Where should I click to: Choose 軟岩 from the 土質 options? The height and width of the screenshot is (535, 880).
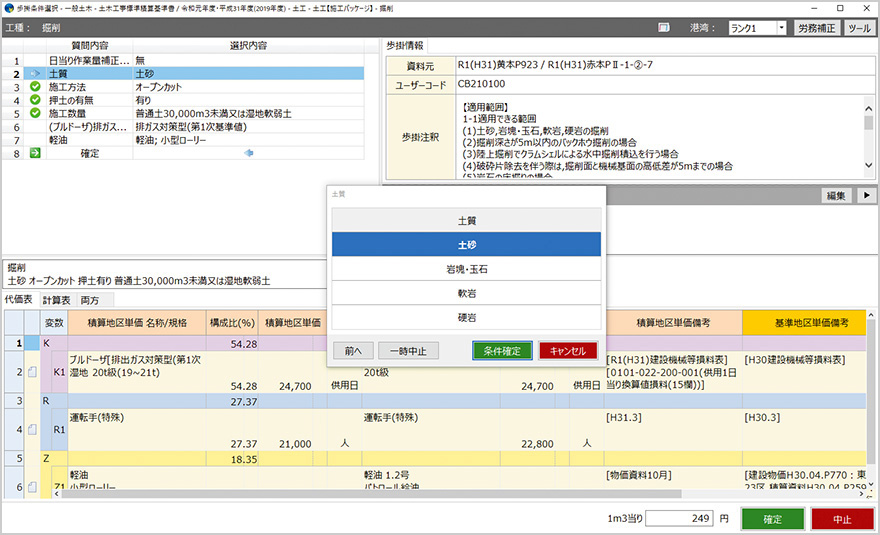(466, 293)
